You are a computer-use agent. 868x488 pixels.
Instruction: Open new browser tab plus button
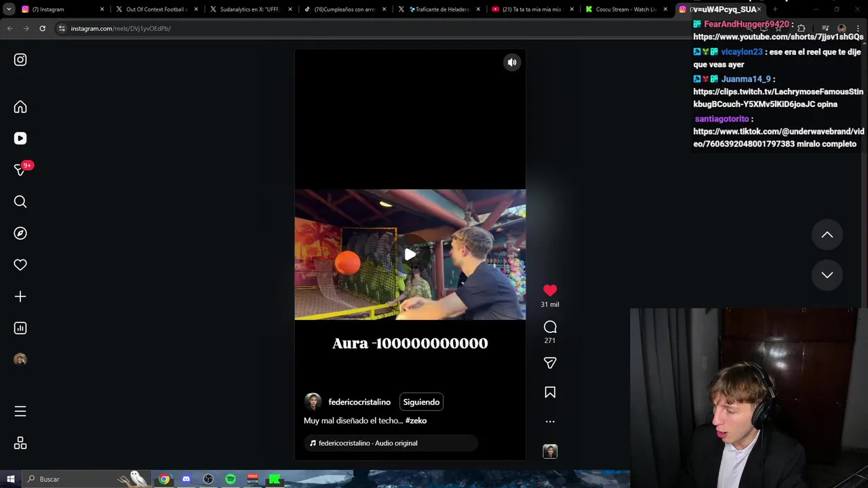click(x=775, y=9)
